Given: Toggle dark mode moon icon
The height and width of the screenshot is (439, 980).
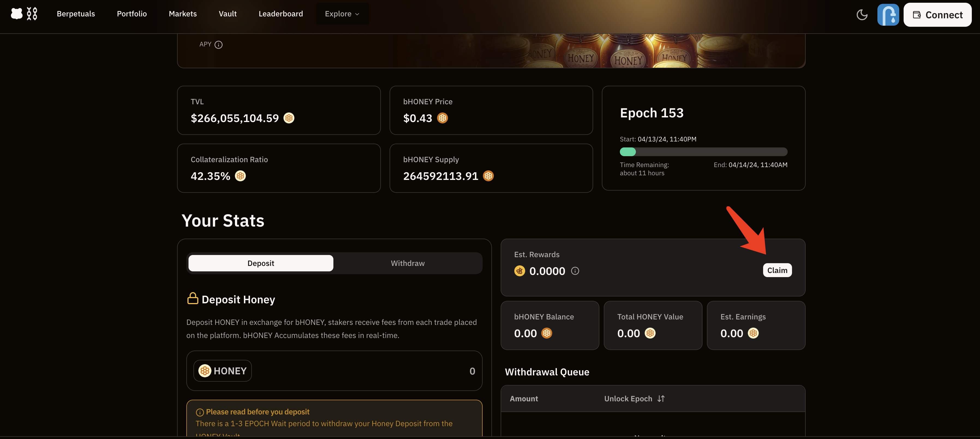Looking at the screenshot, I should click(862, 15).
